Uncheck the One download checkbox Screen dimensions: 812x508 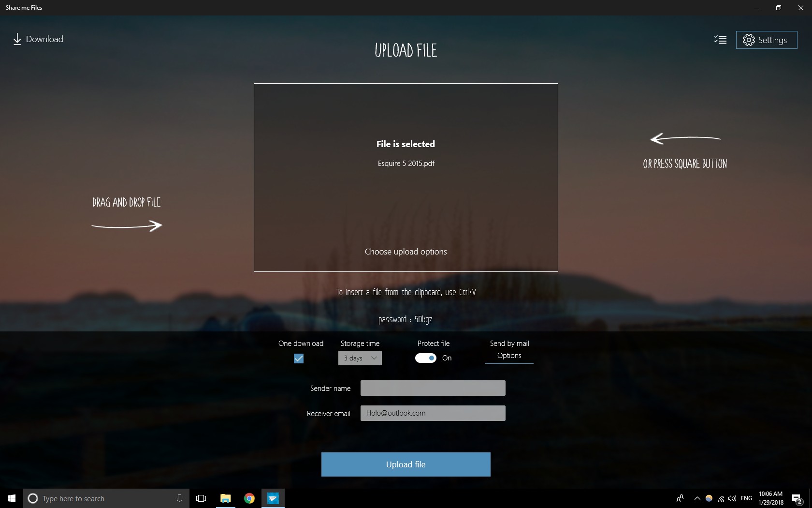click(x=299, y=359)
